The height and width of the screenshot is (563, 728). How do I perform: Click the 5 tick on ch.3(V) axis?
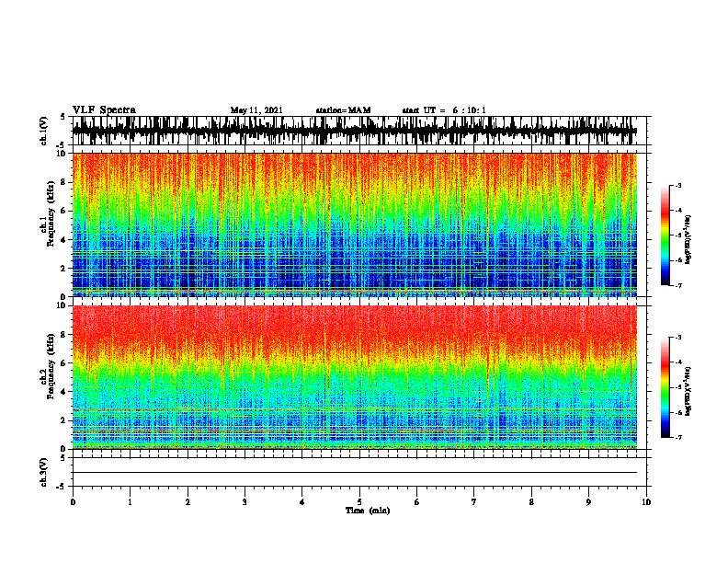coord(64,458)
